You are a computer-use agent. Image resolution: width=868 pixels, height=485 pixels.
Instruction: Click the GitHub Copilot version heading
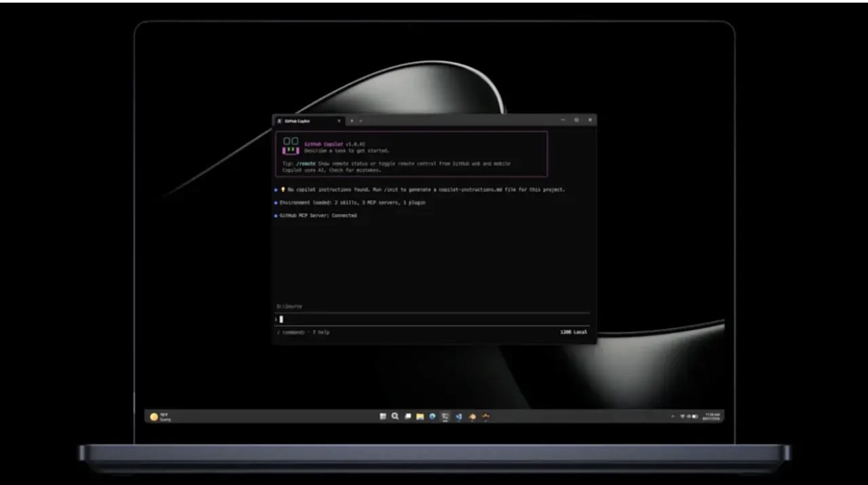[x=335, y=143]
